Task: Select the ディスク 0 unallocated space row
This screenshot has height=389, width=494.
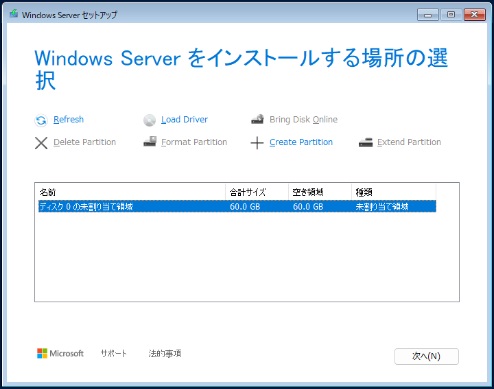Action: pos(237,206)
